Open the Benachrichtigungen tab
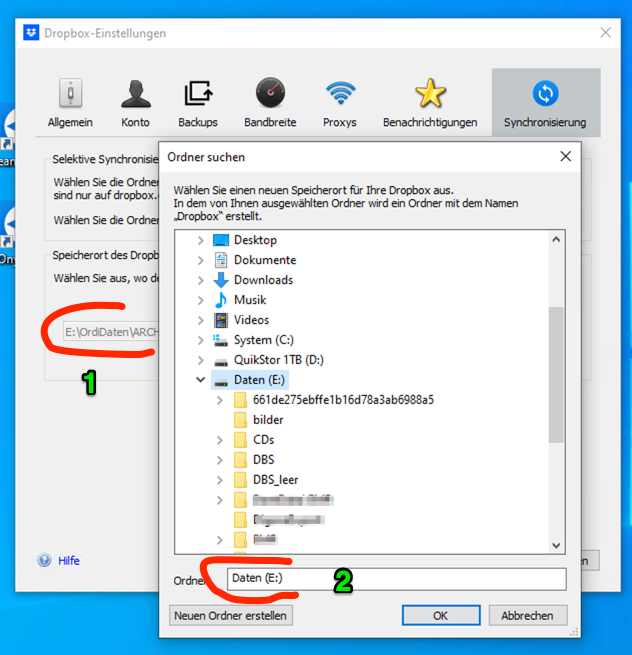The width and height of the screenshot is (632, 655). [430, 103]
